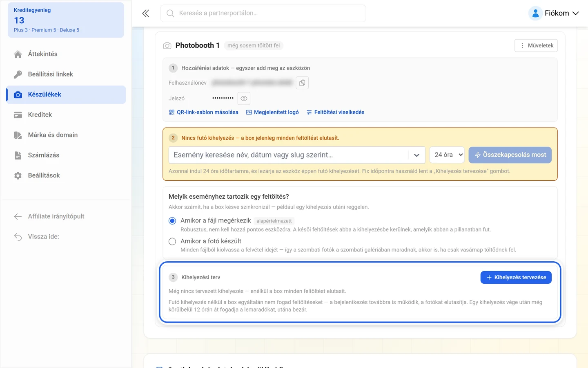This screenshot has height=368, width=588.
Task: Click the home icon beside Áttekintés
Action: point(18,54)
